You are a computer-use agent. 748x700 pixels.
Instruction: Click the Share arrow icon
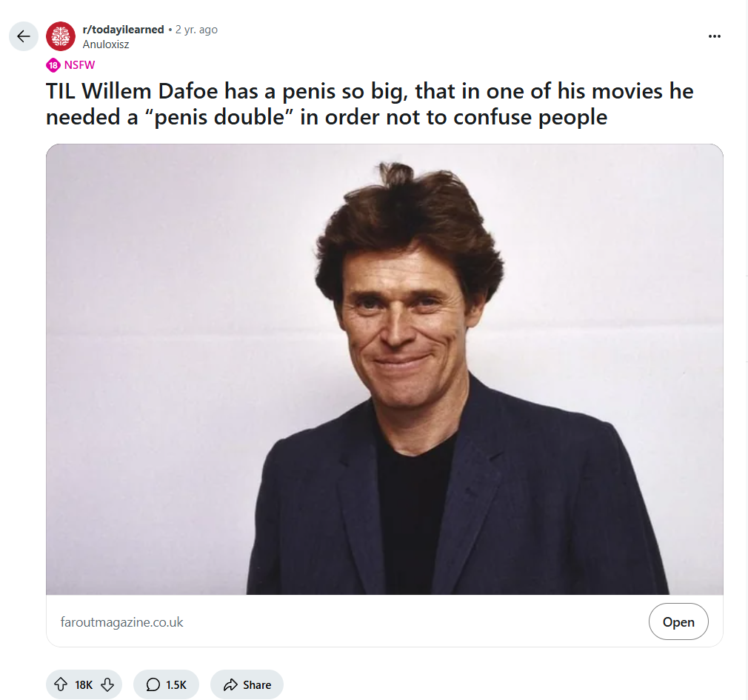[230, 684]
